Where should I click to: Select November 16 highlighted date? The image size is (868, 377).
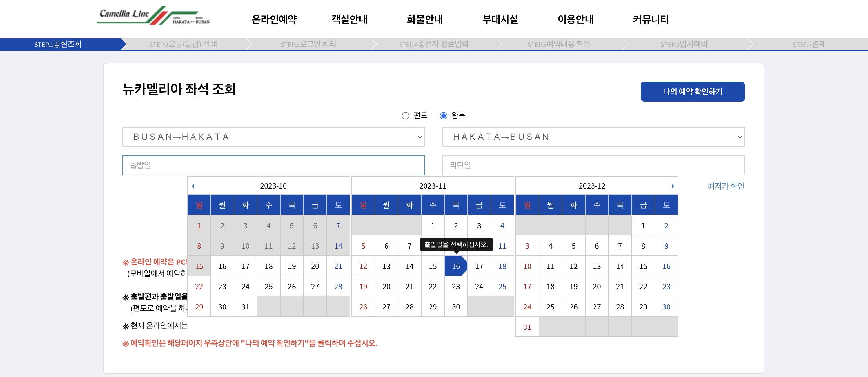tap(455, 266)
